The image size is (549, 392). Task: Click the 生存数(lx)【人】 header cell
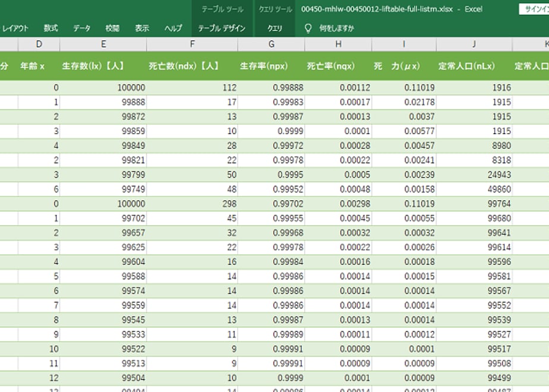(103, 66)
